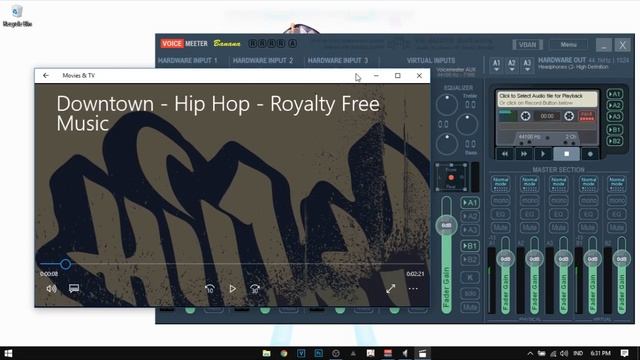Switch the video to full screen
Viewport: 640px width, 360px height.
[391, 289]
